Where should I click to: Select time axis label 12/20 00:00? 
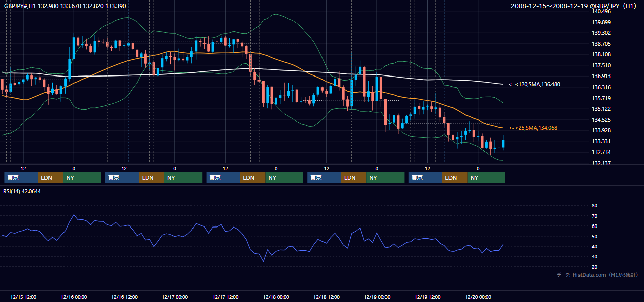pyautogui.click(x=478, y=297)
